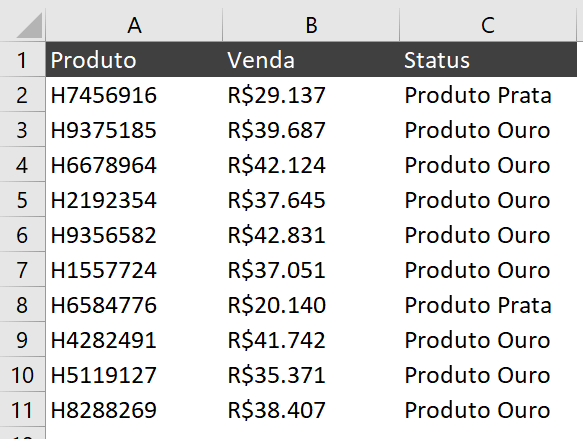
Task: Select cell with H1557724
Action: [x=134, y=269]
